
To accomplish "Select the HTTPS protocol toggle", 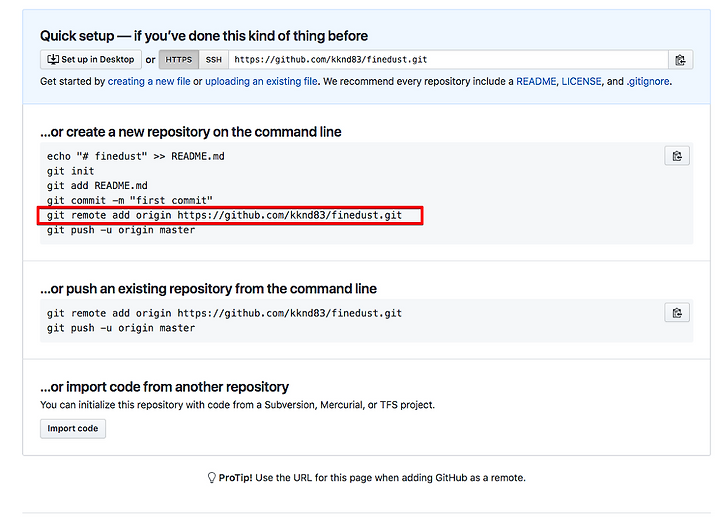I will click(x=179, y=60).
